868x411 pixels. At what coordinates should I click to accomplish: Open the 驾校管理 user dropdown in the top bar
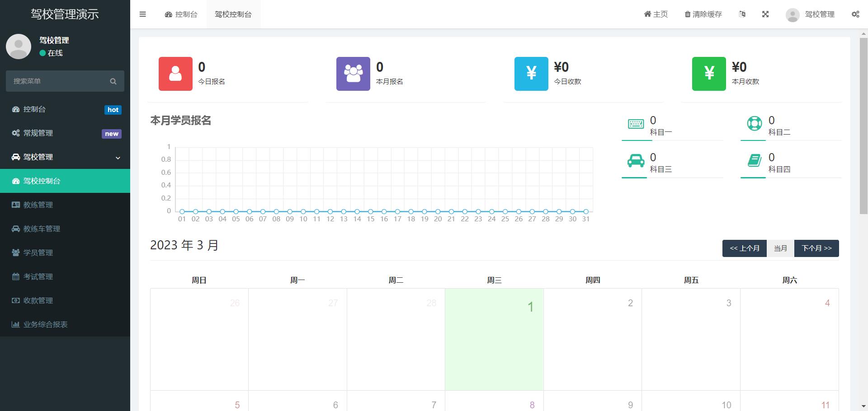point(811,14)
